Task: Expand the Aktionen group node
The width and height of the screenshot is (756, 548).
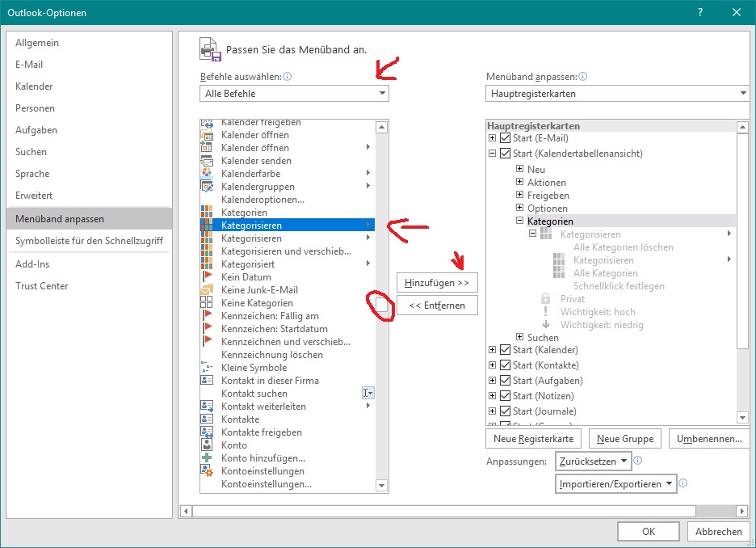Action: [x=520, y=182]
